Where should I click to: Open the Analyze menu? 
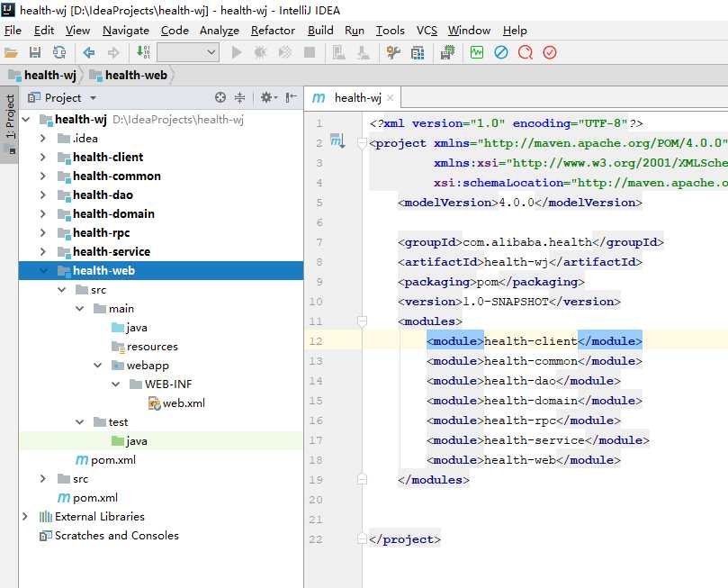pos(220,31)
